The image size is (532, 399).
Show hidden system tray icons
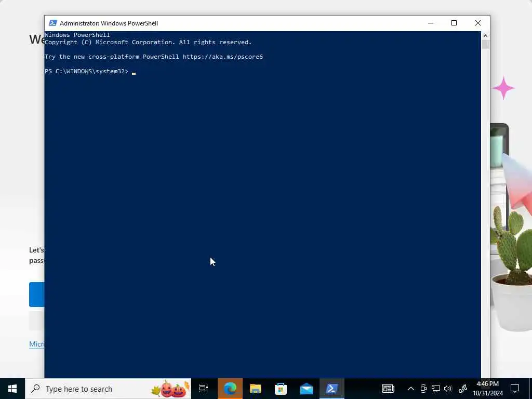click(x=410, y=389)
